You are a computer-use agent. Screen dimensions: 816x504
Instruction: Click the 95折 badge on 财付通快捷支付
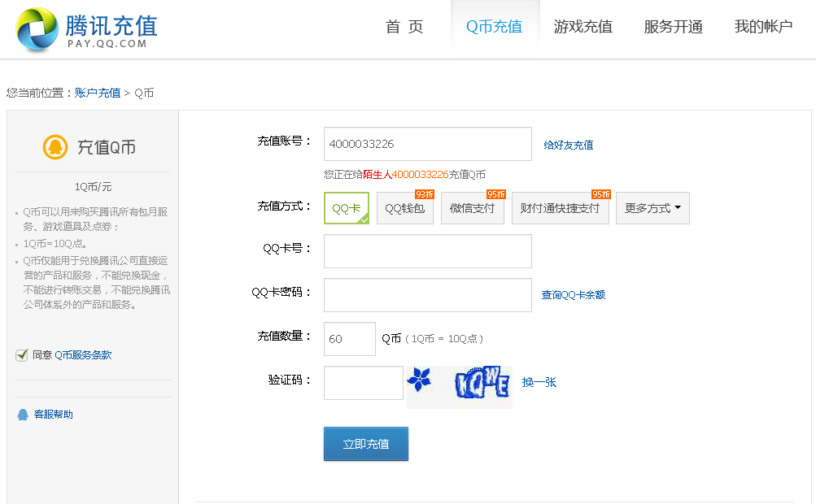(x=601, y=194)
